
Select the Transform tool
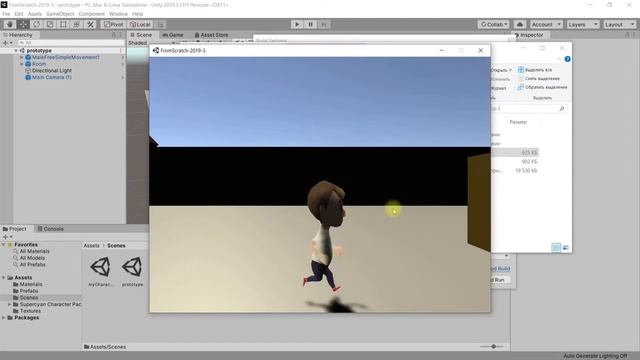[x=77, y=24]
